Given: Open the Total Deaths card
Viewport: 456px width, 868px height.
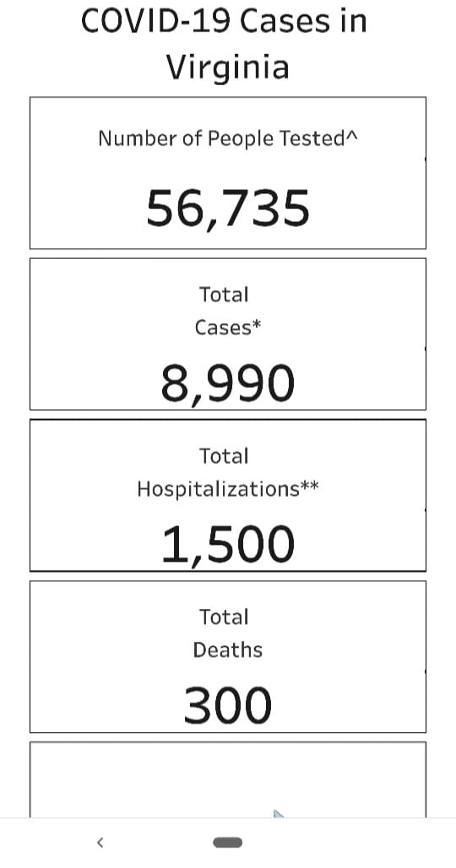Looking at the screenshot, I should (228, 656).
